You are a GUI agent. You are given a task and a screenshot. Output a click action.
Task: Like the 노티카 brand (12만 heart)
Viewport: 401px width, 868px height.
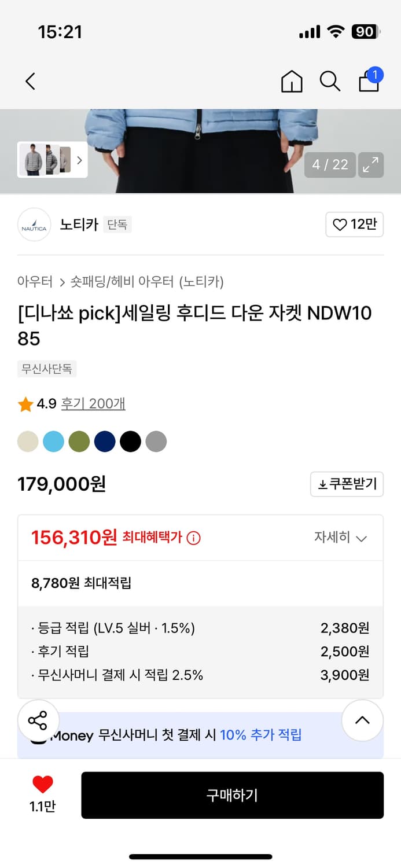(x=355, y=225)
